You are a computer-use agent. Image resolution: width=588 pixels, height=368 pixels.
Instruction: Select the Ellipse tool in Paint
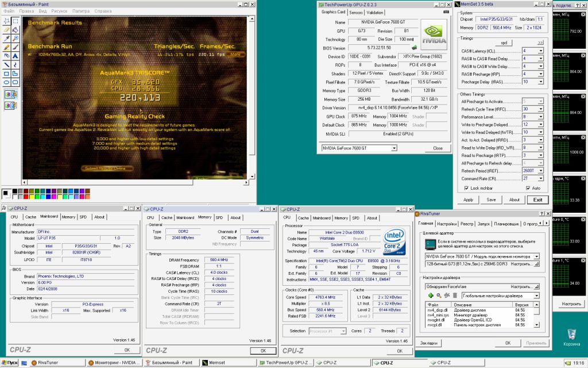click(x=6, y=82)
